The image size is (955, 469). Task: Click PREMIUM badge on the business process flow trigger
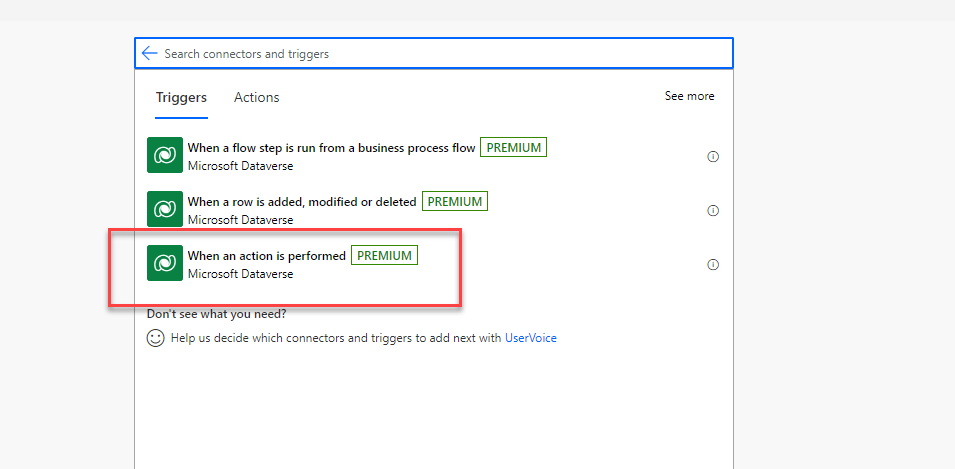pyautogui.click(x=513, y=148)
